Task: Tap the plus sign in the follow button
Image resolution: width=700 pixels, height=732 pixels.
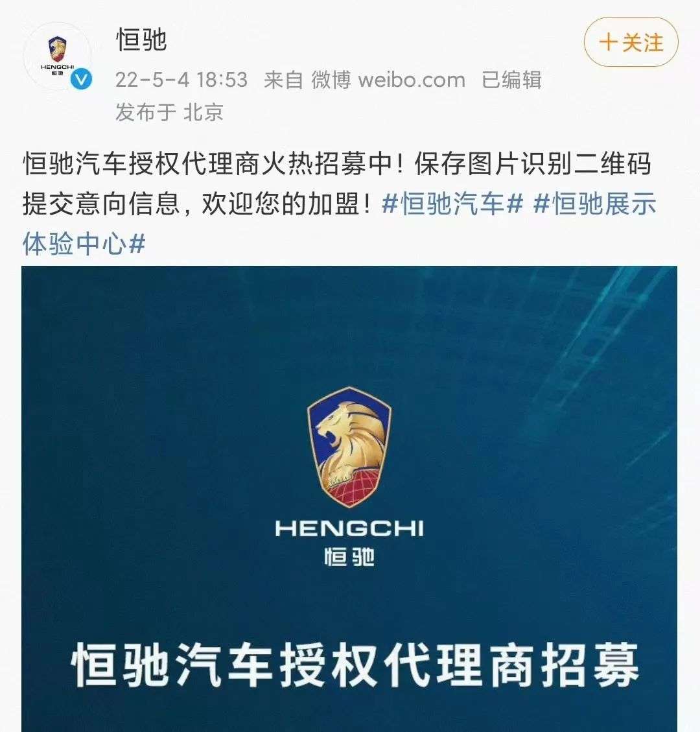Action: click(608, 43)
